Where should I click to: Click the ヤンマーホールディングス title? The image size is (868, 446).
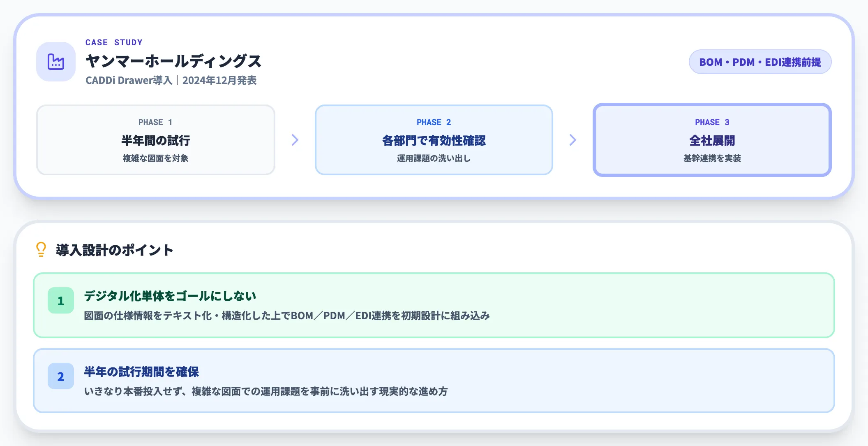(x=173, y=61)
